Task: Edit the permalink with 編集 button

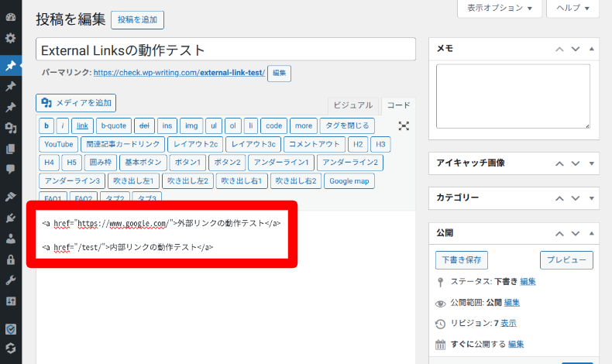Action: pyautogui.click(x=279, y=73)
